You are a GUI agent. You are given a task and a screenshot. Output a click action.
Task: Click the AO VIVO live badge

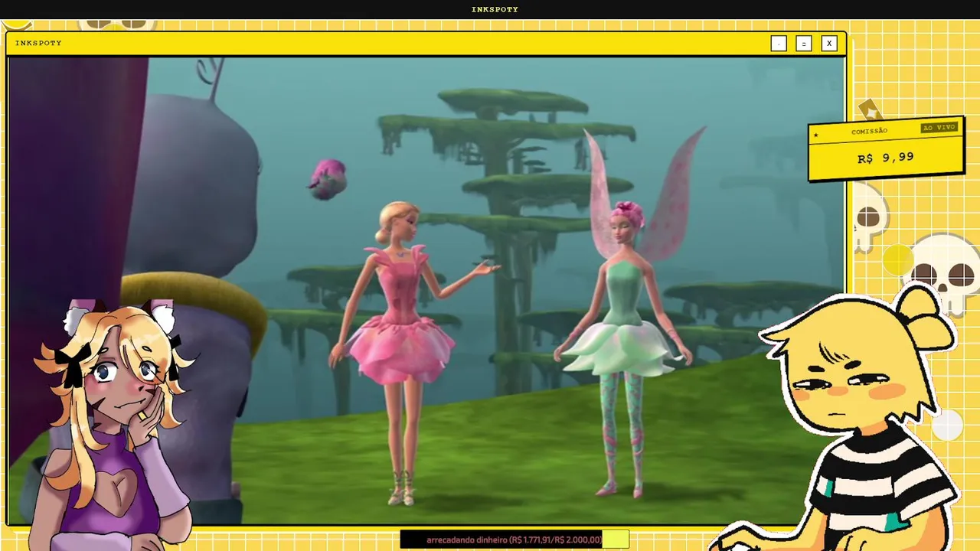(x=939, y=127)
